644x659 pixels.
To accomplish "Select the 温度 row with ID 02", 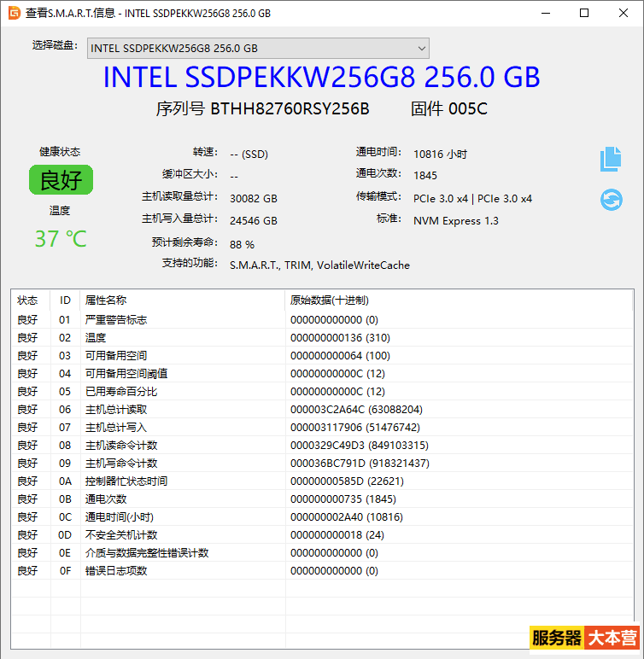I will pyautogui.click(x=96, y=337).
